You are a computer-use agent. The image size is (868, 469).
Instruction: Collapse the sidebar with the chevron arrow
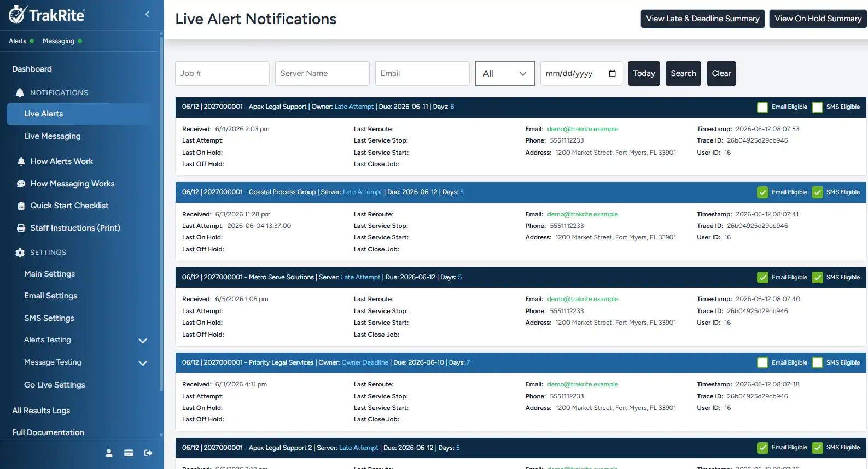coord(147,14)
